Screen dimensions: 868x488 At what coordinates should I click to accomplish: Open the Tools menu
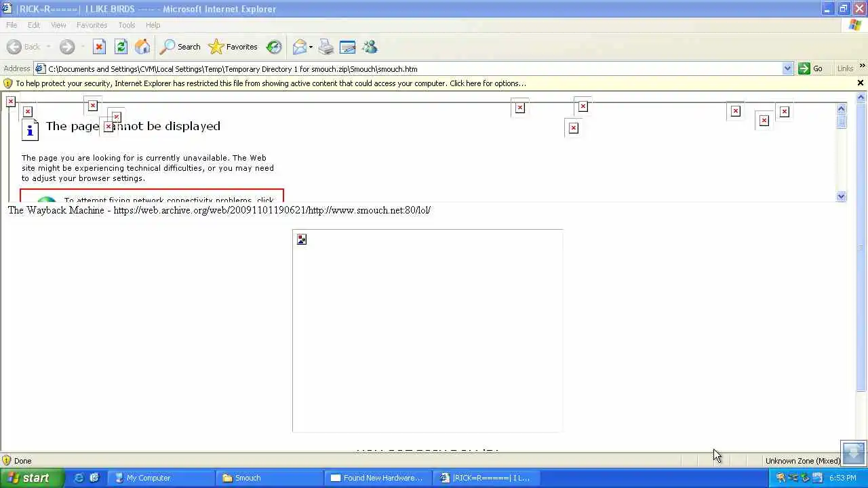point(127,25)
